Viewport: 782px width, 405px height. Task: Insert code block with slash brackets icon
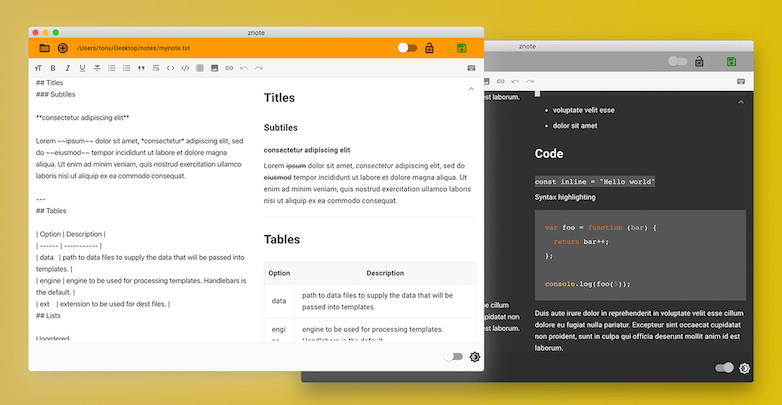(x=185, y=68)
